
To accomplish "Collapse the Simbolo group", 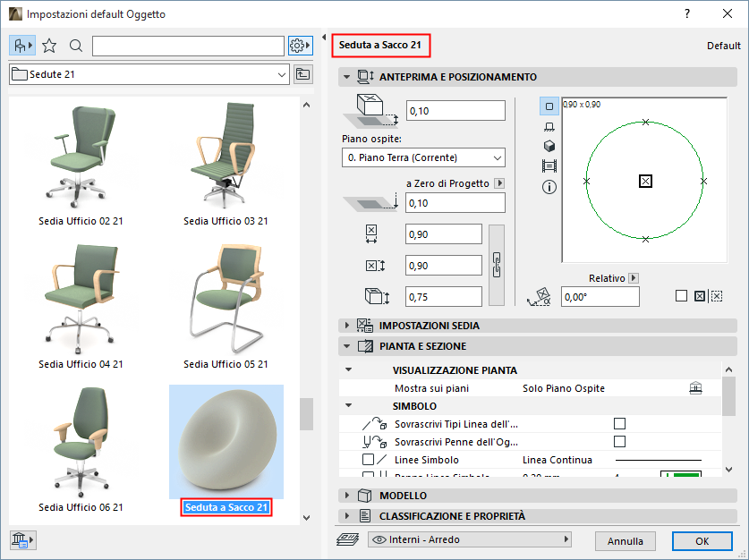I will click(x=349, y=405).
